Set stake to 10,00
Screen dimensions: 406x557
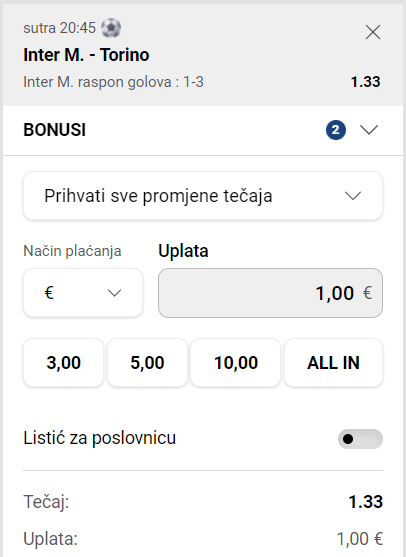point(236,363)
